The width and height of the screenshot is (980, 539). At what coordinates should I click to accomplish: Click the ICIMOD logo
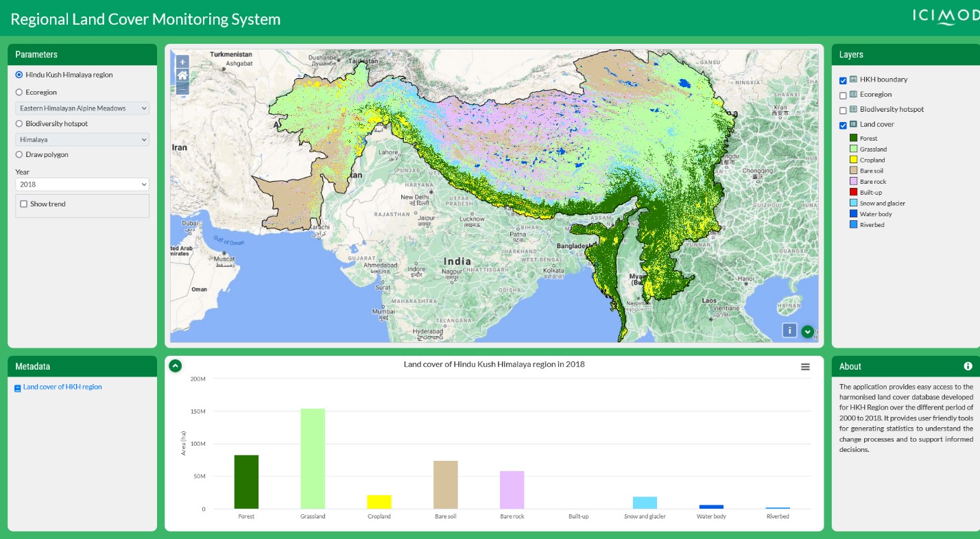[945, 16]
